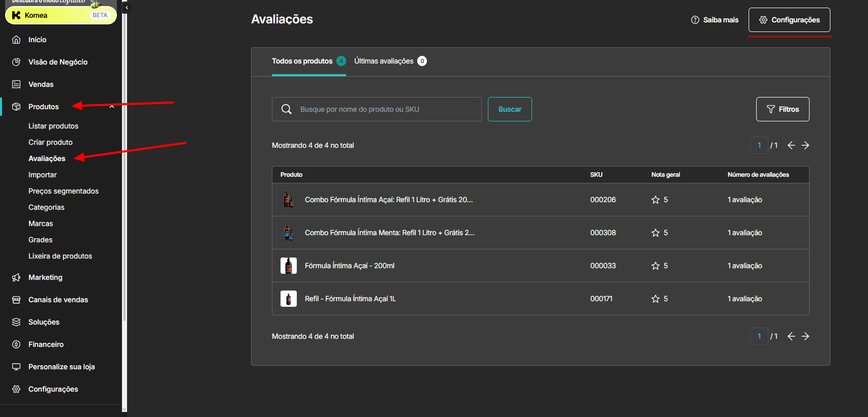Open the Filtros button

click(783, 109)
